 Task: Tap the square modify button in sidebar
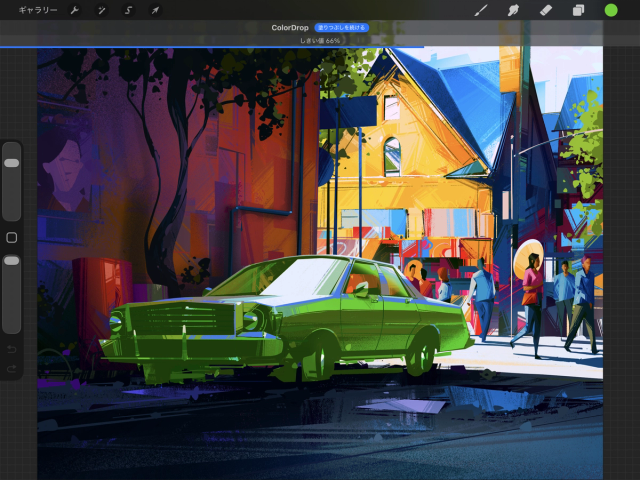11,238
